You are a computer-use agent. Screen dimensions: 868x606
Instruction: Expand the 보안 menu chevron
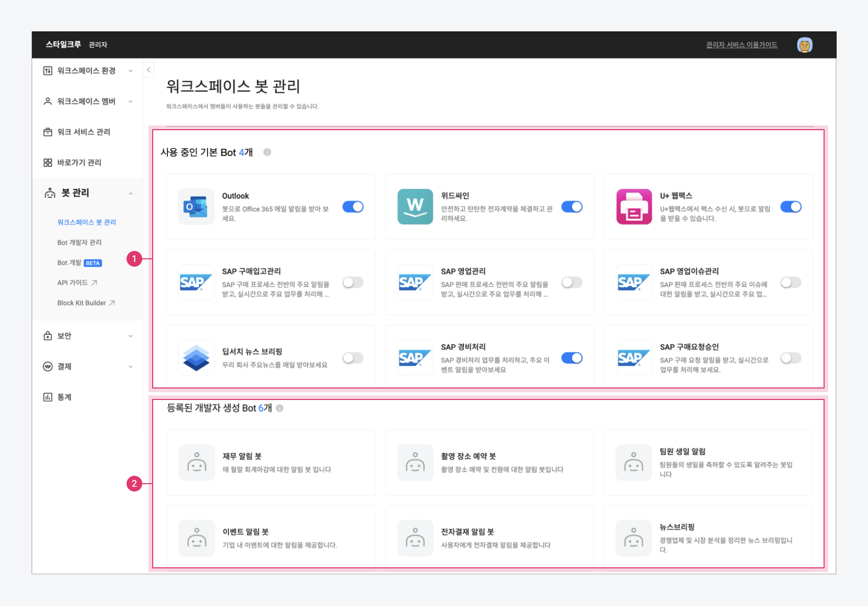[131, 336]
